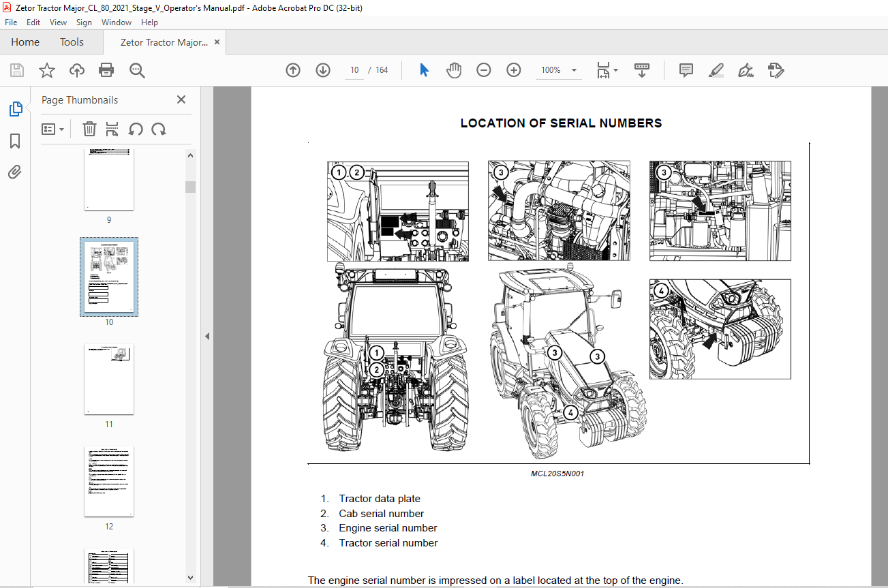Delete selected pages with the trash icon
The height and width of the screenshot is (588, 888).
pos(89,129)
